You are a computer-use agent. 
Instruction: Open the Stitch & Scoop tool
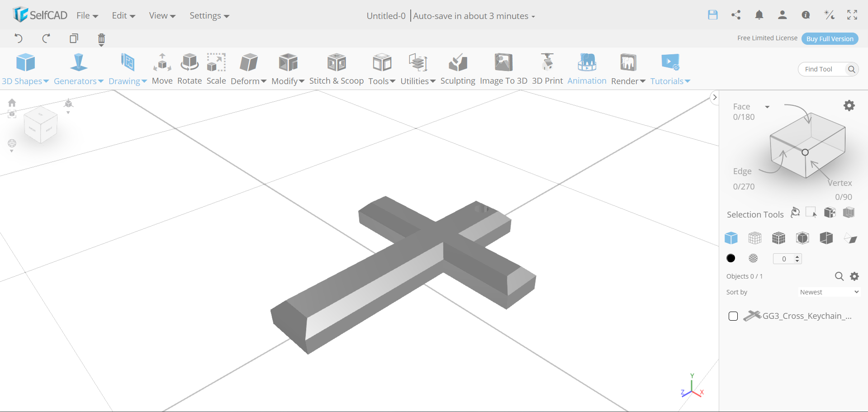pos(337,69)
